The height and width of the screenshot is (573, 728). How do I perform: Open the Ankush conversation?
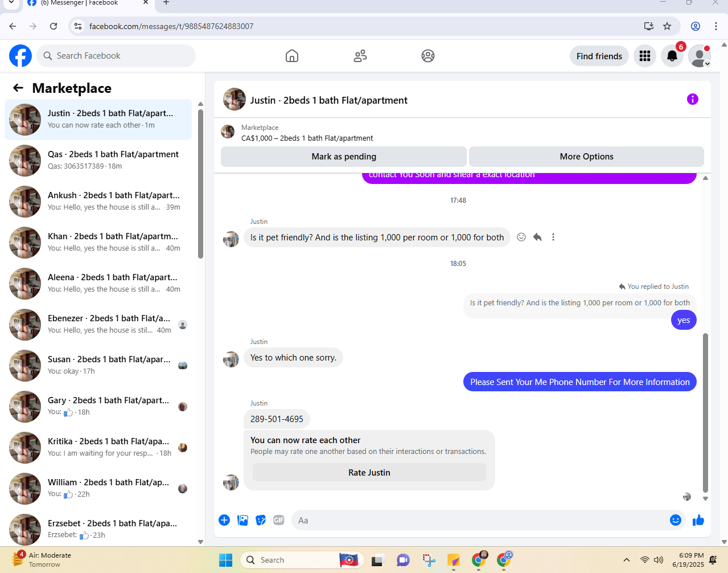pos(98,202)
